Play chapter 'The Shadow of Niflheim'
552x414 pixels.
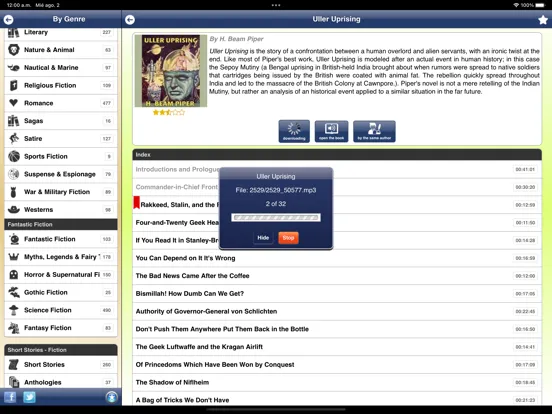click(x=337, y=382)
